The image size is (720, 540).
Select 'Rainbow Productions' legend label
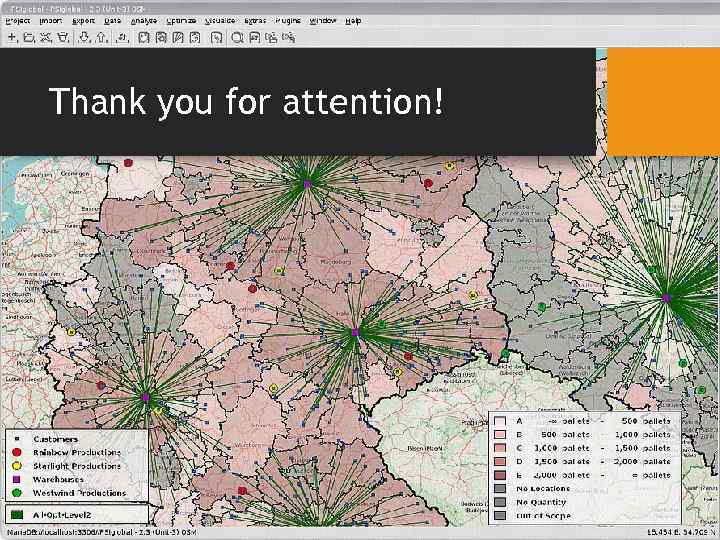point(77,453)
